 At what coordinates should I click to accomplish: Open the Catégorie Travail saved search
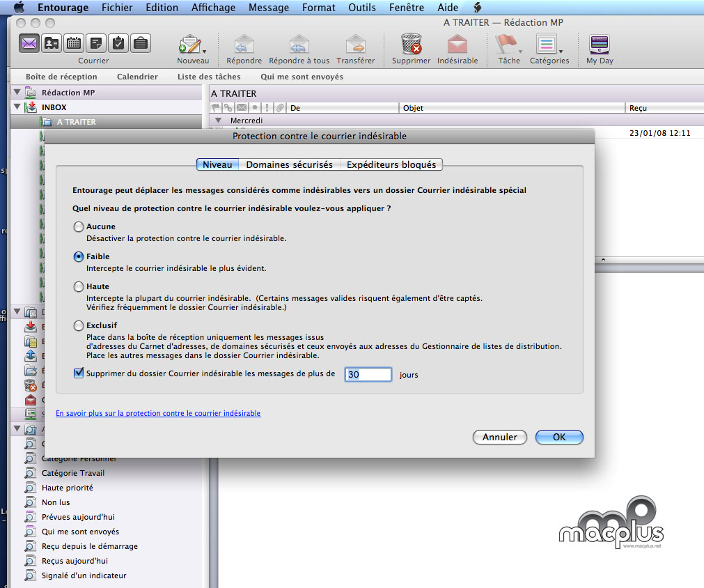72,473
